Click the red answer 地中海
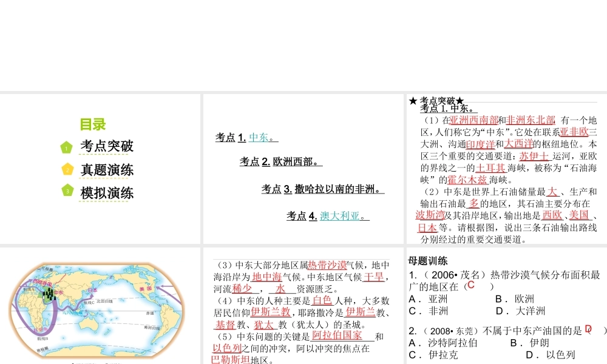This screenshot has width=607, height=364. coord(266,277)
